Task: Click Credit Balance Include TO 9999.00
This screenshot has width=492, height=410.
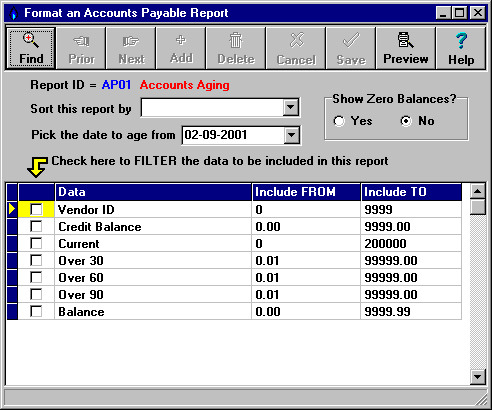Action: coord(411,227)
